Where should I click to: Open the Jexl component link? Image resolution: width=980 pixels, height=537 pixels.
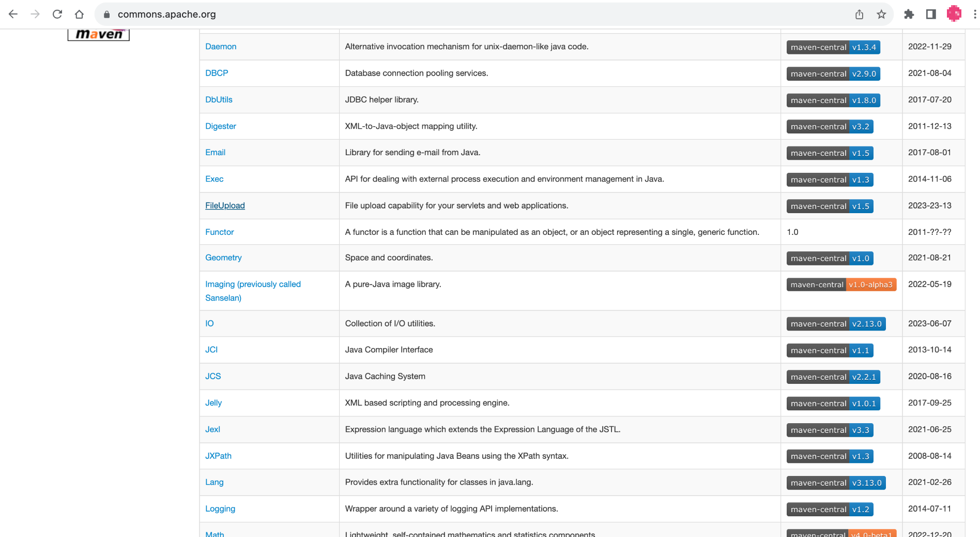212,429
